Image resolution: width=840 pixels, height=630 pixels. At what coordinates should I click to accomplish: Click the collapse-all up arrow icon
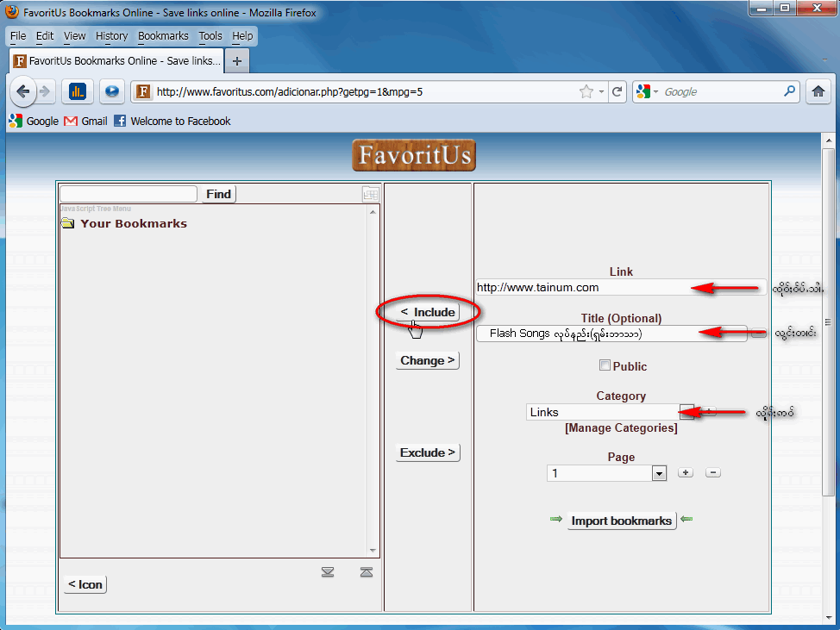pyautogui.click(x=367, y=572)
